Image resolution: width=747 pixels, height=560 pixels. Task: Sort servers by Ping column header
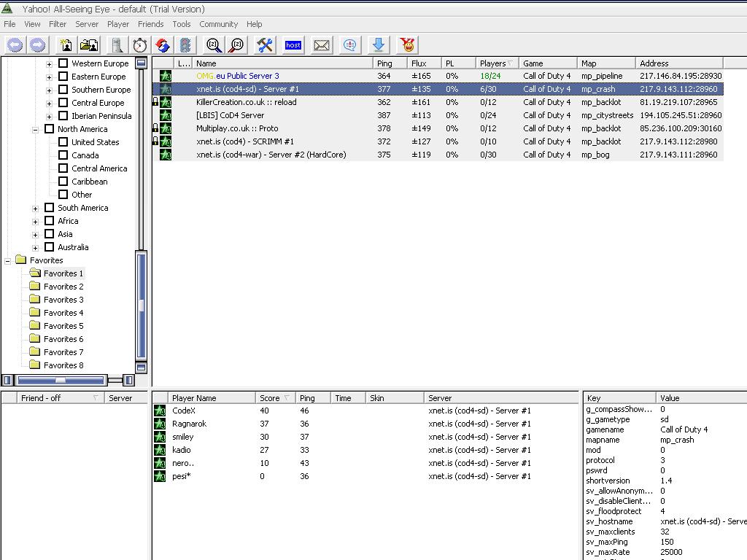[x=390, y=63]
